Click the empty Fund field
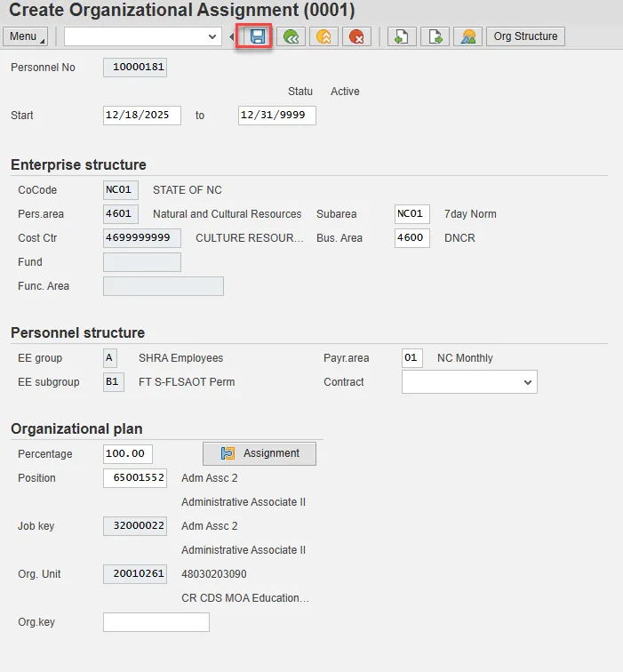The height and width of the screenshot is (672, 623). tap(142, 262)
